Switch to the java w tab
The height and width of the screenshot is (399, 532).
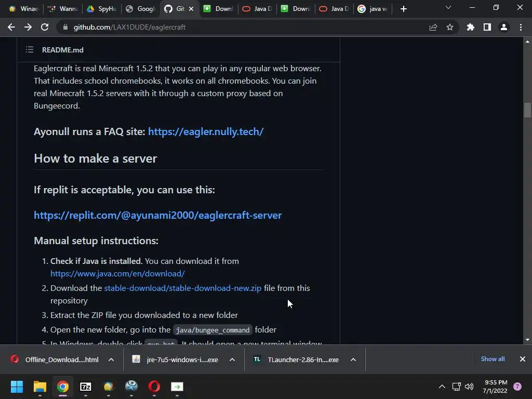373,9
